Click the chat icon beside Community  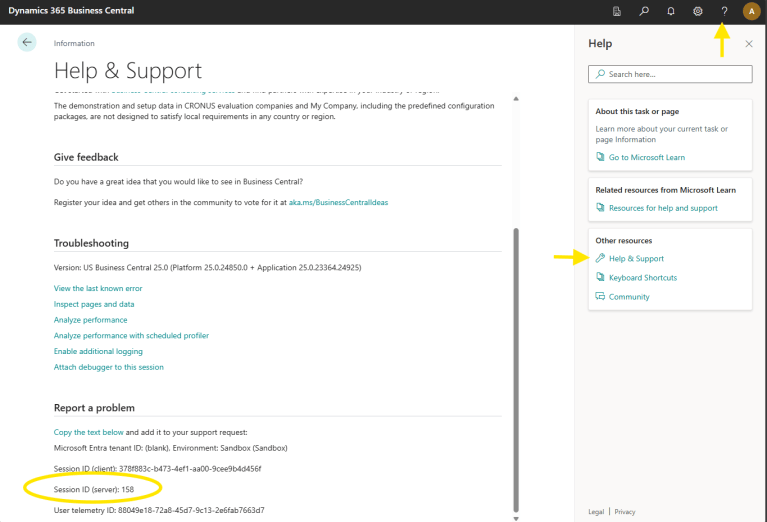click(600, 296)
